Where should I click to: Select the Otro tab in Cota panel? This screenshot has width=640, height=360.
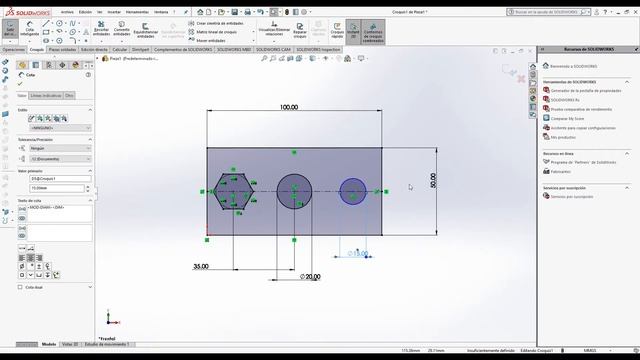coord(69,96)
